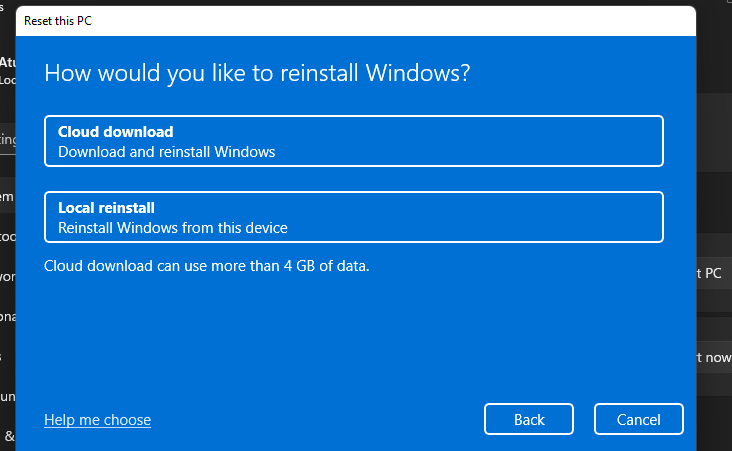Open System in the Settings sidebar
This screenshot has width=732, height=451.
(8, 198)
